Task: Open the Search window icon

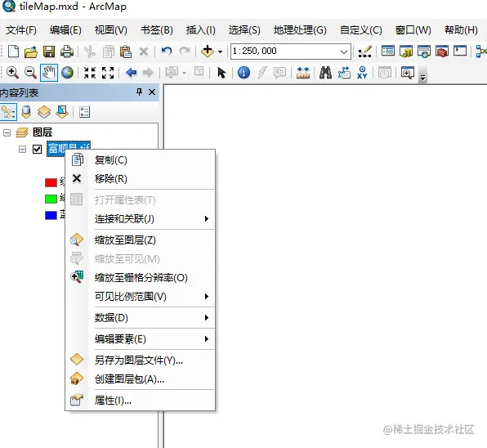Action: pos(424,52)
